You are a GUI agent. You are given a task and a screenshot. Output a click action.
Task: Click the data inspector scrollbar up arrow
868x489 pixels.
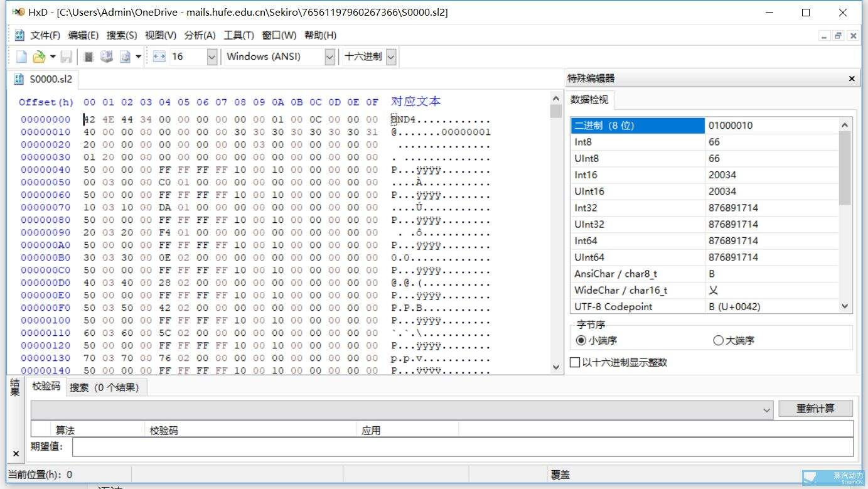pyautogui.click(x=845, y=124)
